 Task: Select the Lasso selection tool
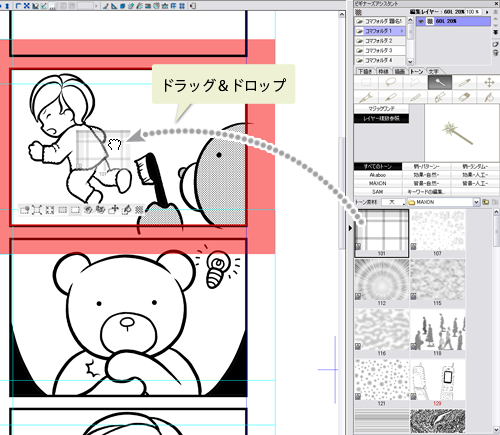pyautogui.click(x=391, y=82)
